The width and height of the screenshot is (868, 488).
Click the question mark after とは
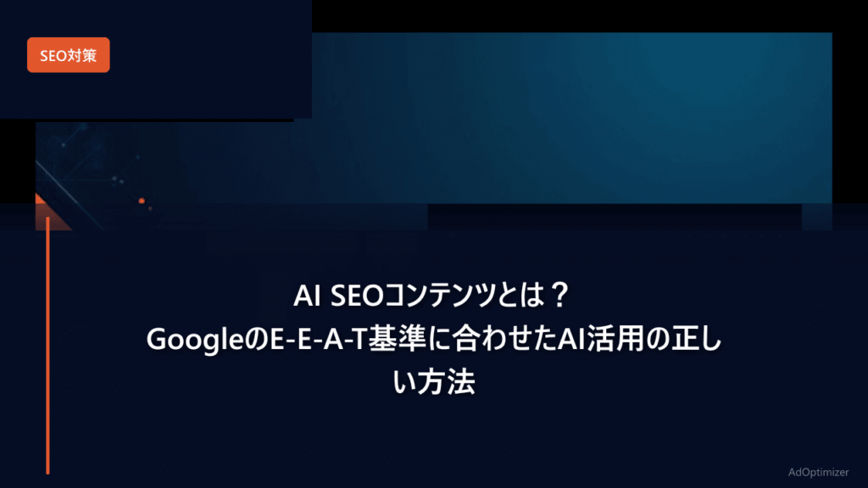click(560, 296)
